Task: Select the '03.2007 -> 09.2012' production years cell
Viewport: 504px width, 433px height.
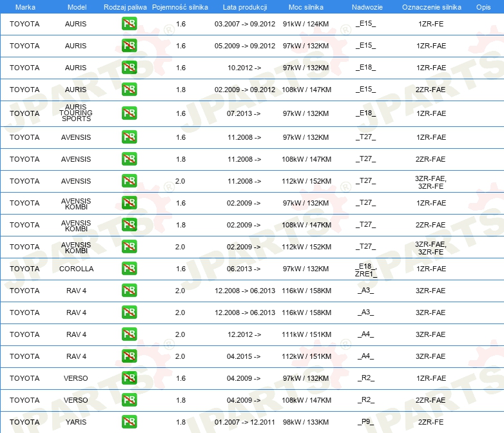Action: tap(245, 24)
